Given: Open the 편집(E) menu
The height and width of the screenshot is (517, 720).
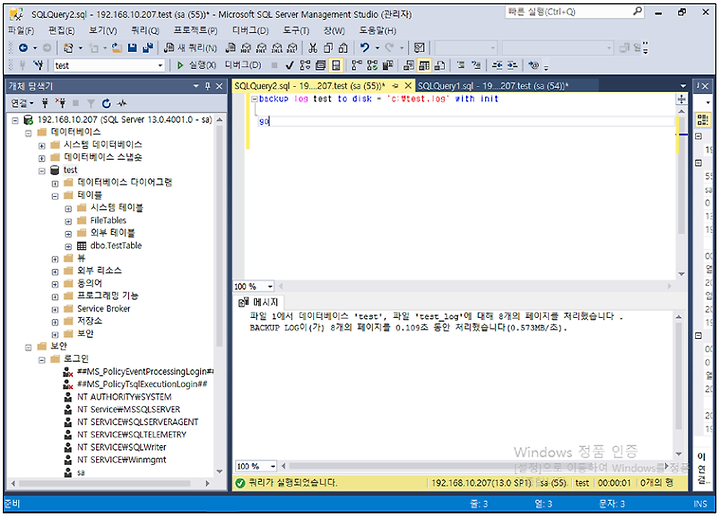Looking at the screenshot, I should coord(62,31).
